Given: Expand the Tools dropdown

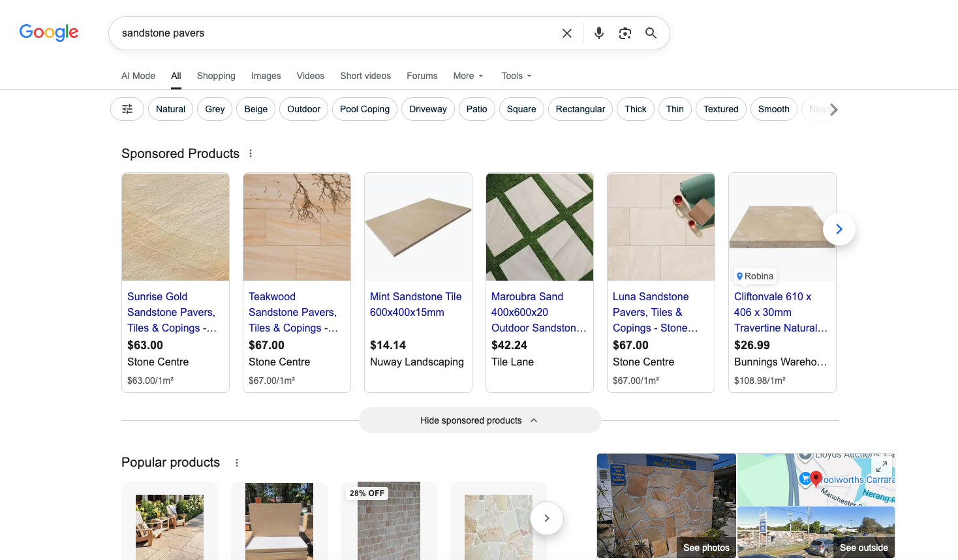Looking at the screenshot, I should 516,76.
